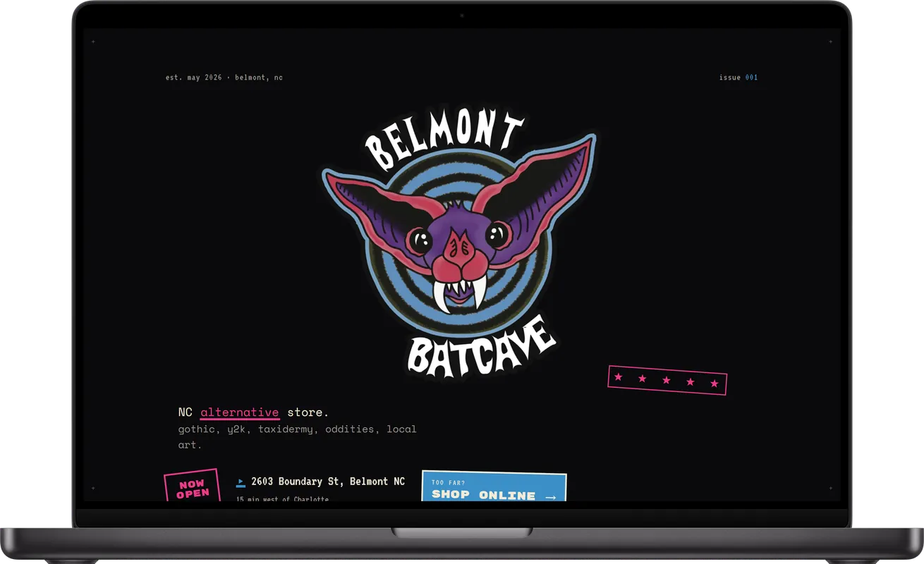Open the Shop Online button
This screenshot has height=564, width=924.
tap(494, 487)
